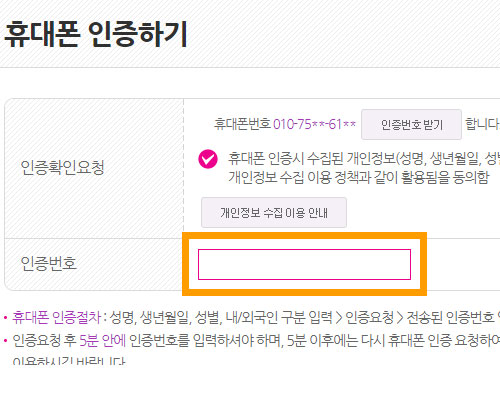The image size is (500, 420).
Task: Click the consent text starting 휴대폰 인증시 수집된
Action: (x=363, y=159)
